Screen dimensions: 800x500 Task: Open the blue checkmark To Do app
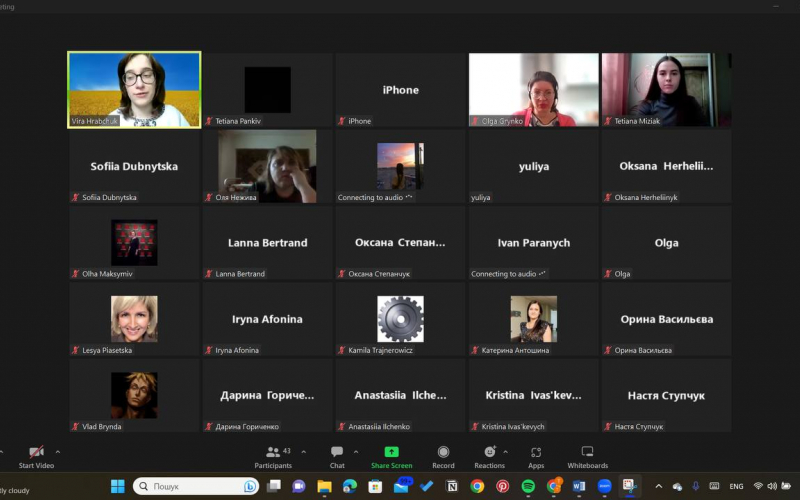coord(427,486)
